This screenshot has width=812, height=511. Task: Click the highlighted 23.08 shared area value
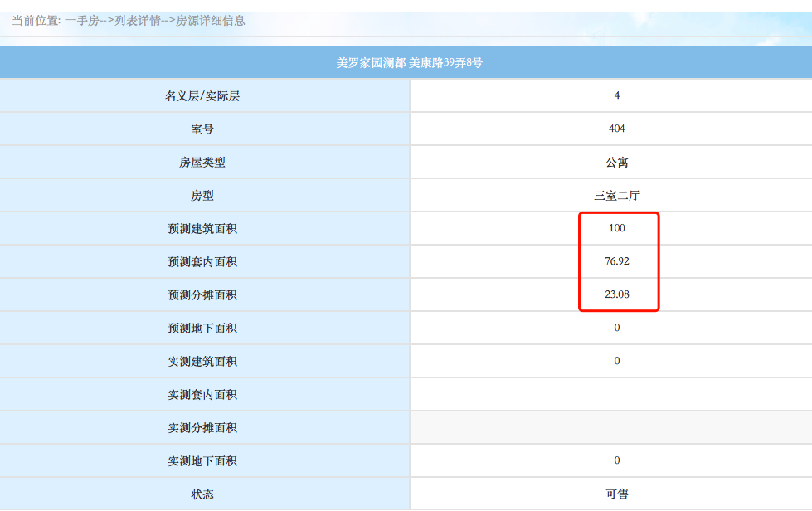click(x=616, y=294)
